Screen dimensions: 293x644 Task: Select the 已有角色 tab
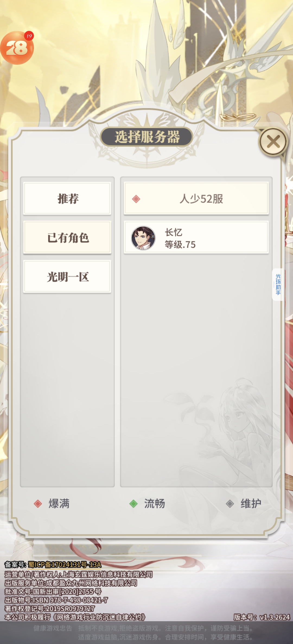tap(67, 237)
